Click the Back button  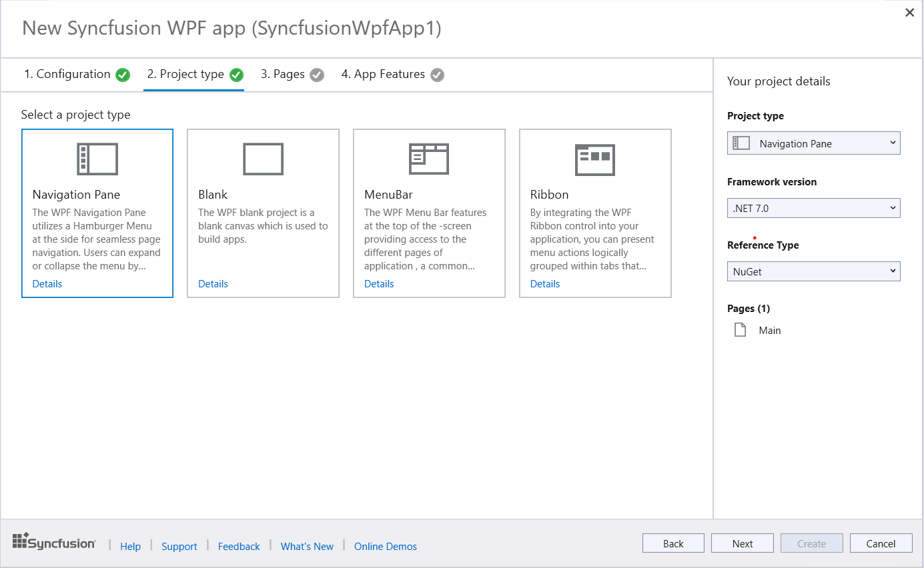click(673, 543)
